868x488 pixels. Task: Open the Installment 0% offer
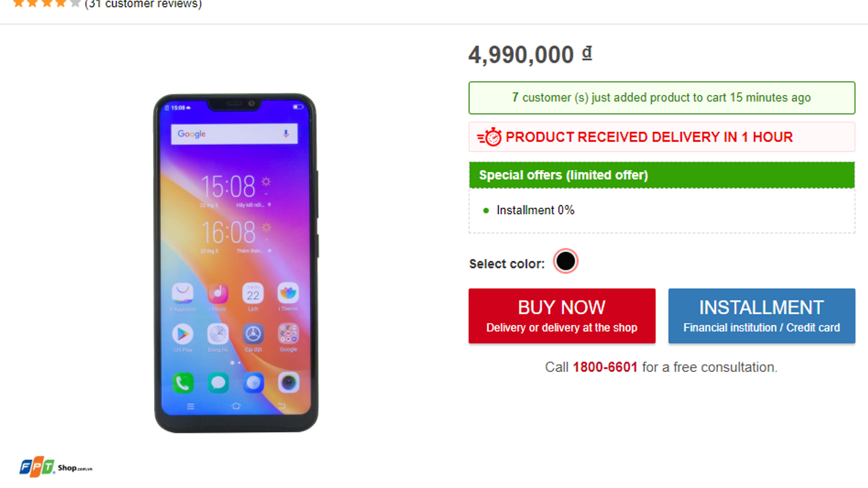535,210
